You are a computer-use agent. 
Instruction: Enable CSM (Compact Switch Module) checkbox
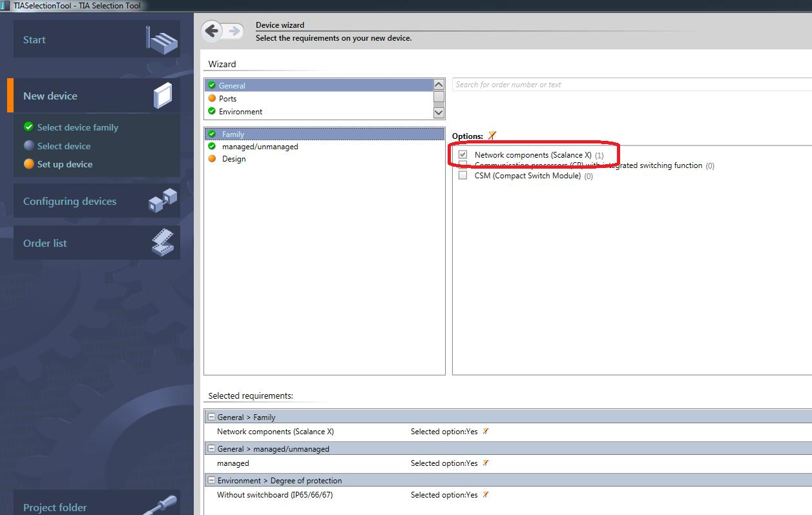tap(463, 176)
